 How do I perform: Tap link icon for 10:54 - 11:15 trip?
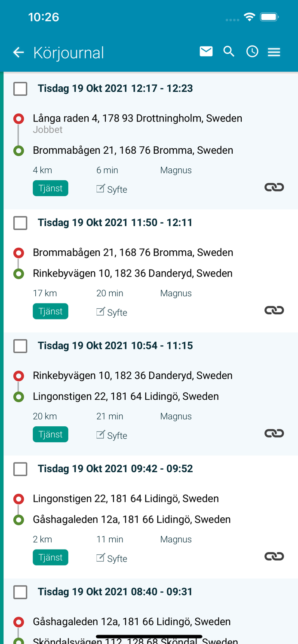[274, 433]
